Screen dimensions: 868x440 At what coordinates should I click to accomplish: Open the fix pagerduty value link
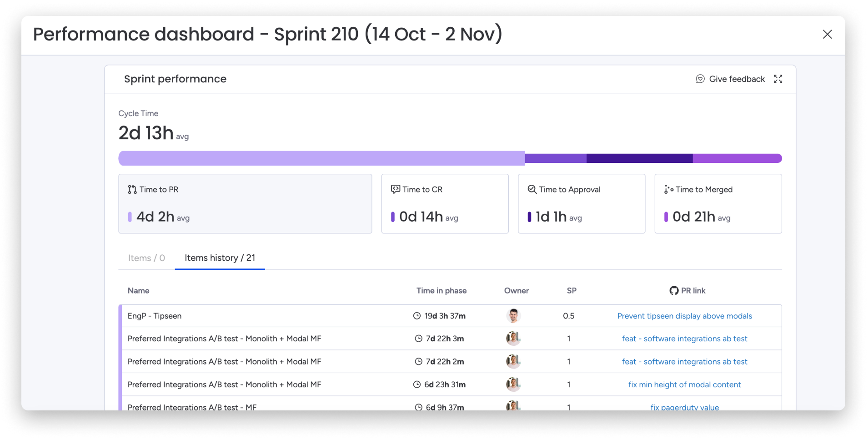click(x=684, y=407)
